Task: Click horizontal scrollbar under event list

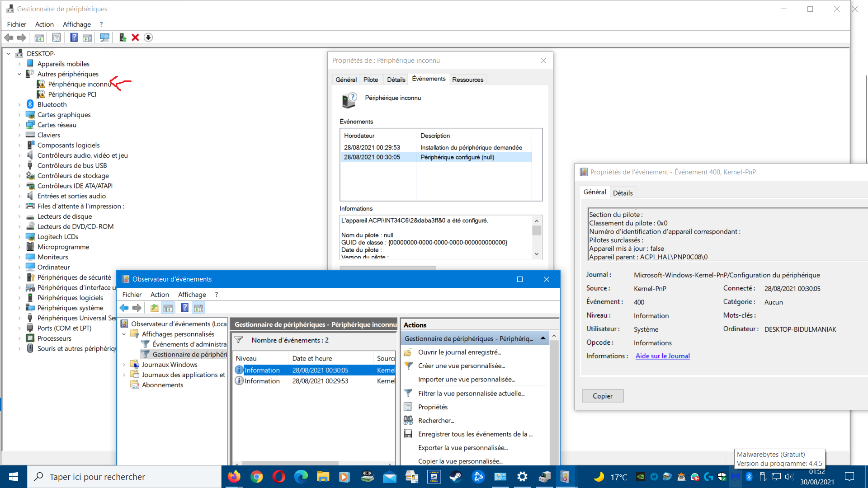Action: (x=290, y=463)
